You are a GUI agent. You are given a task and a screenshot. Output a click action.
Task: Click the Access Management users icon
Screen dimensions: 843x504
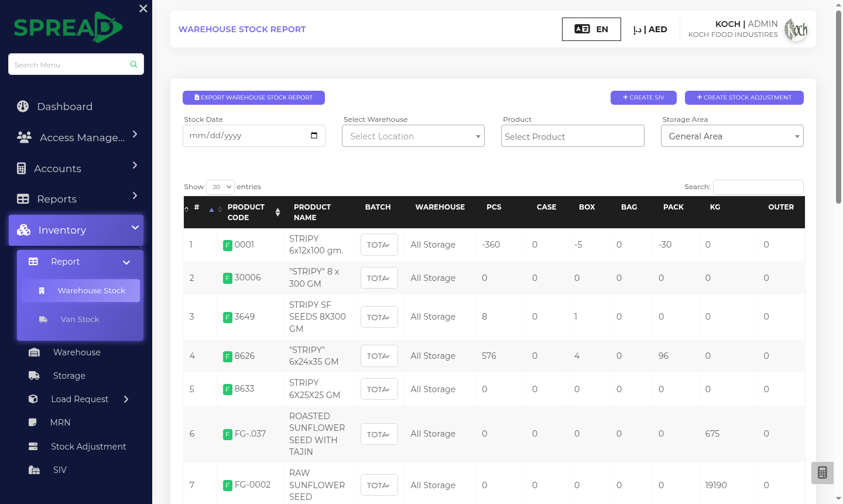(25, 137)
